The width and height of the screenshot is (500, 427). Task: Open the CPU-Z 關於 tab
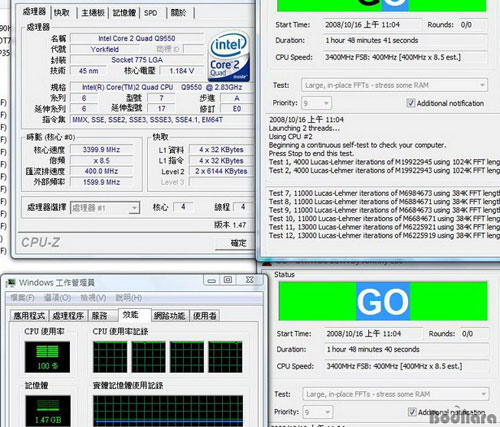tap(179, 13)
